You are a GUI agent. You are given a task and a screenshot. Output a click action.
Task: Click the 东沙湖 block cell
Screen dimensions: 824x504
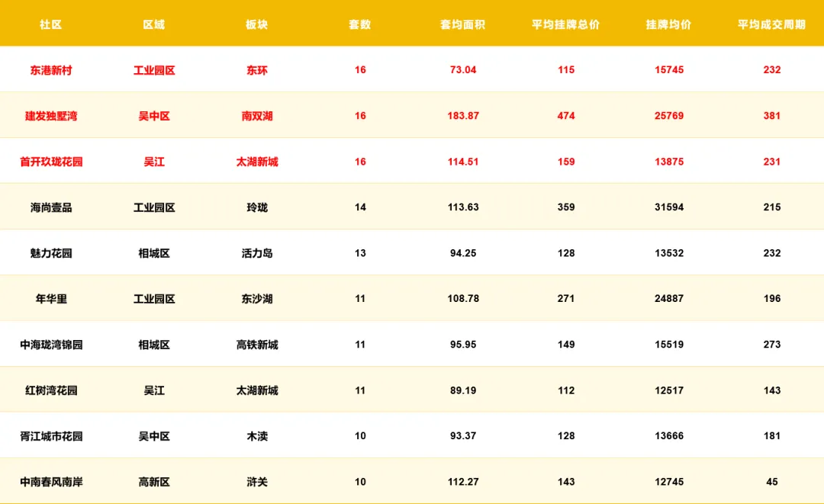(x=257, y=299)
